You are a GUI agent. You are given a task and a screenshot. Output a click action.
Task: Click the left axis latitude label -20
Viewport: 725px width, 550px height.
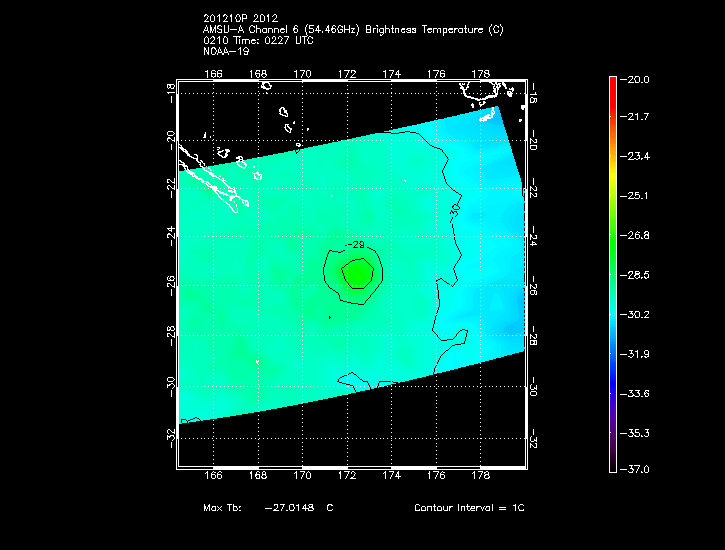171,141
